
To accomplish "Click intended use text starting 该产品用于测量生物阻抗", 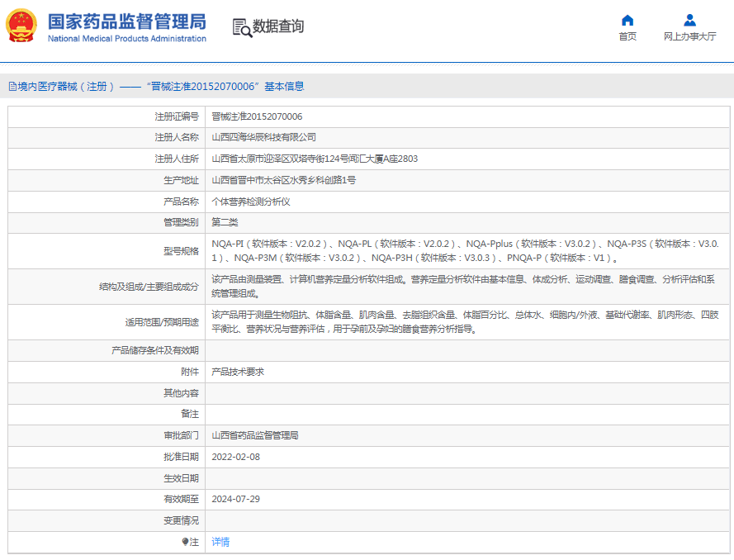I will [466, 322].
